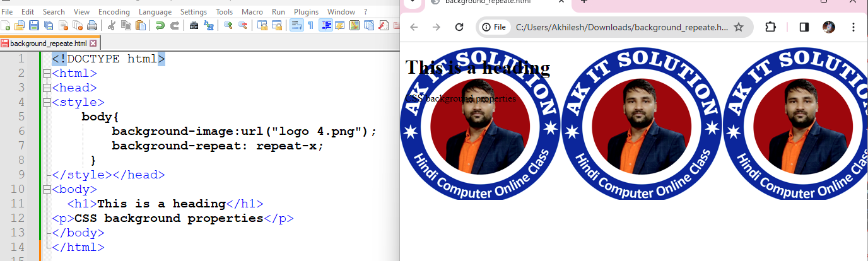Viewport: 868px width, 261px height.
Task: Print the document using printer icon
Action: click(92, 25)
